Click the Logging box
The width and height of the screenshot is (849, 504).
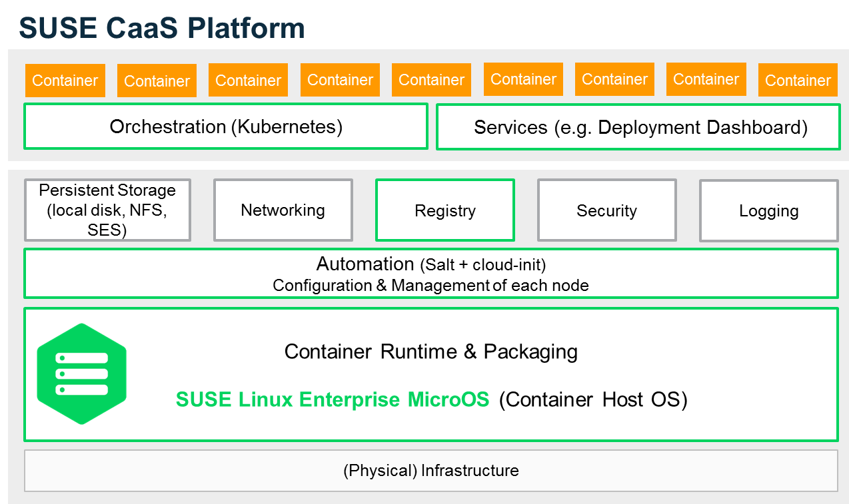(769, 210)
